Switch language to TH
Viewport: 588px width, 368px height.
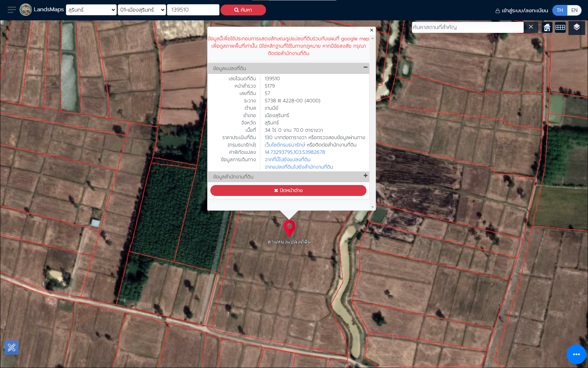[560, 10]
